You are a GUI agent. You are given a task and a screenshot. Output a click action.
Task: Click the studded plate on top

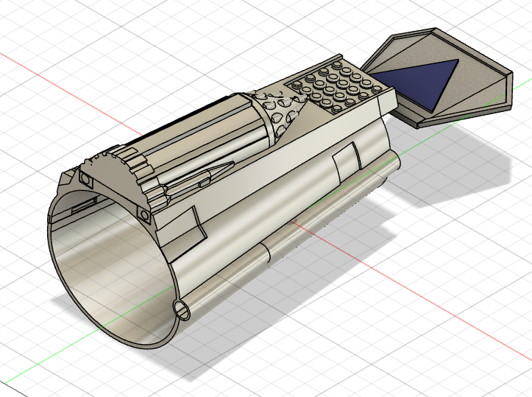(339, 88)
